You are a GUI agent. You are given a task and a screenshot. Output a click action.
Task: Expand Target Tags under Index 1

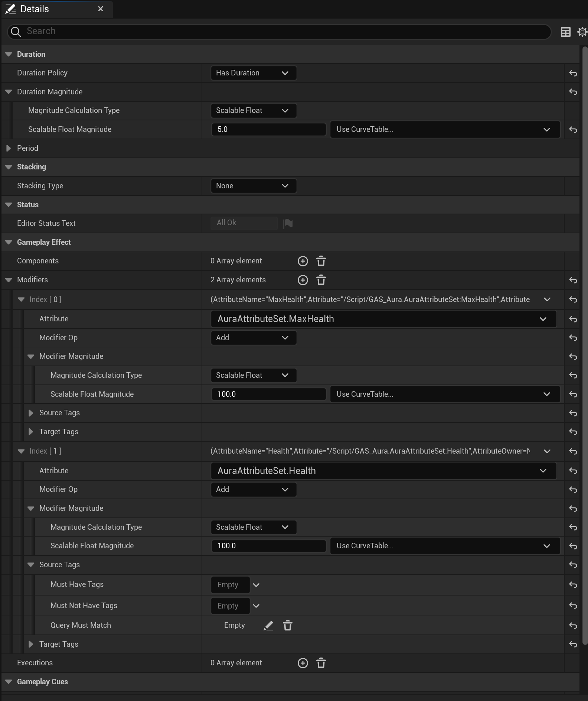(x=31, y=644)
